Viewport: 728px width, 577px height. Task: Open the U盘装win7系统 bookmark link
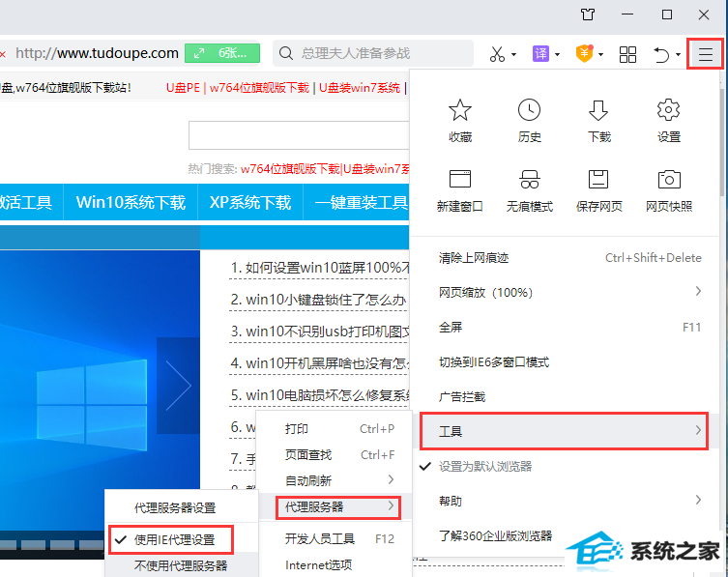[x=360, y=87]
